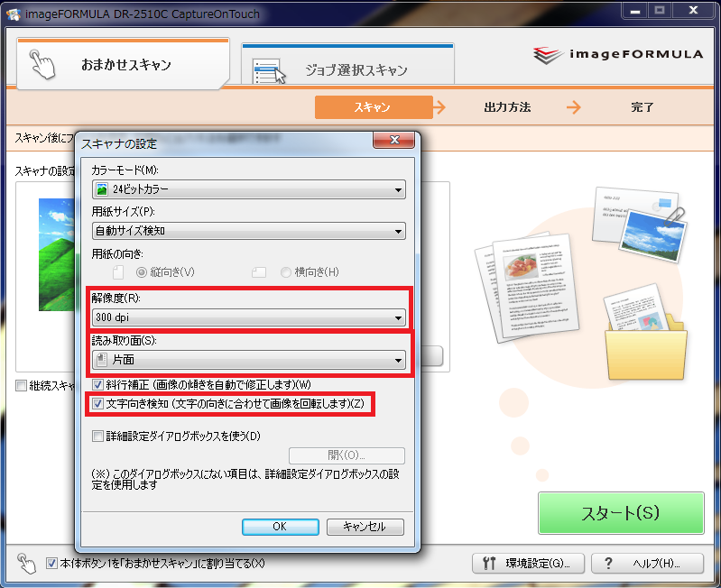
Task: Toggle the 斜行補正 checkbox
Action: (97, 384)
